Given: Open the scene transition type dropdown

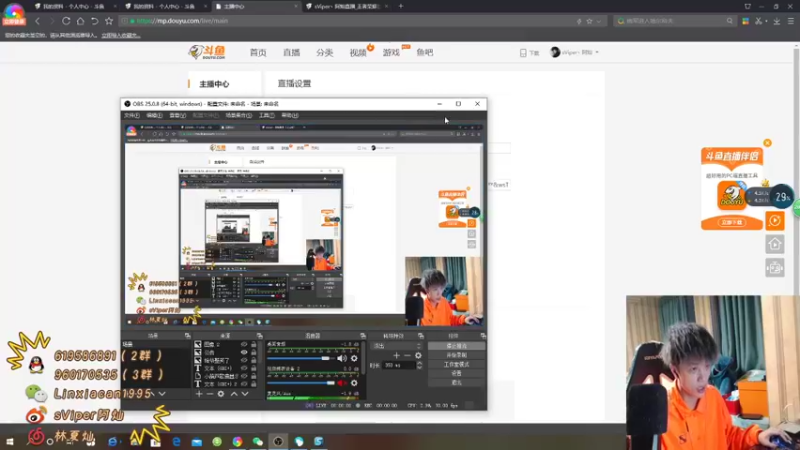Looking at the screenshot, I should [397, 346].
